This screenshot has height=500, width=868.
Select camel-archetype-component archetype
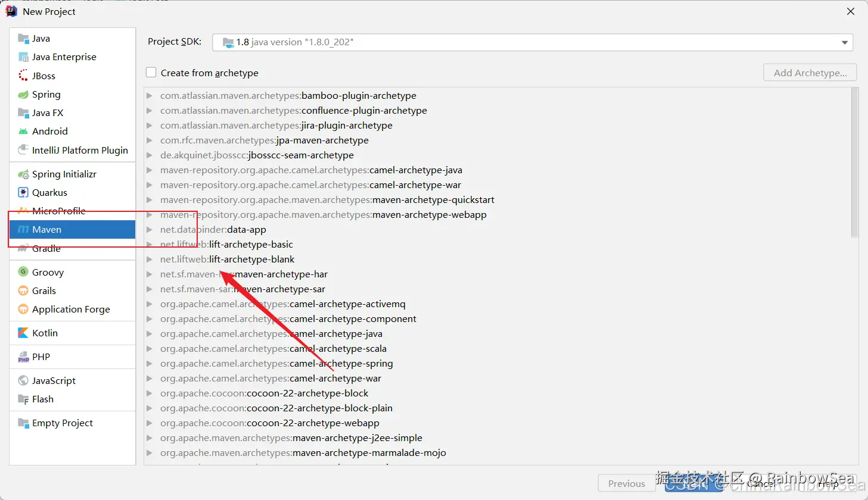tap(288, 319)
